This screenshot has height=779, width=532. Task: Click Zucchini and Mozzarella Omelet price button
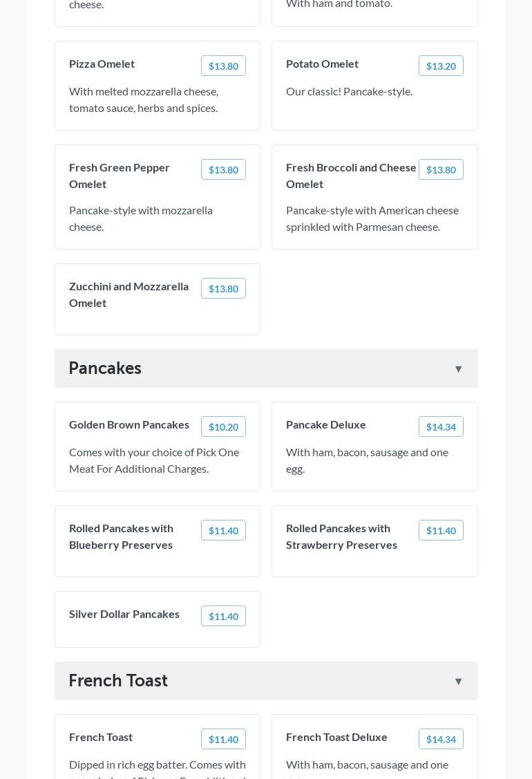pos(223,289)
